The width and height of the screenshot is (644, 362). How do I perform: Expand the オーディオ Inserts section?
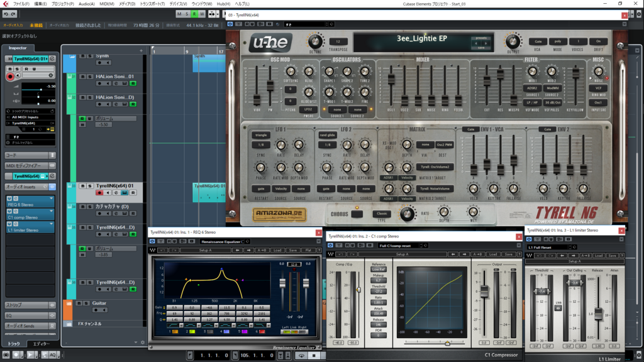pyautogui.click(x=30, y=187)
